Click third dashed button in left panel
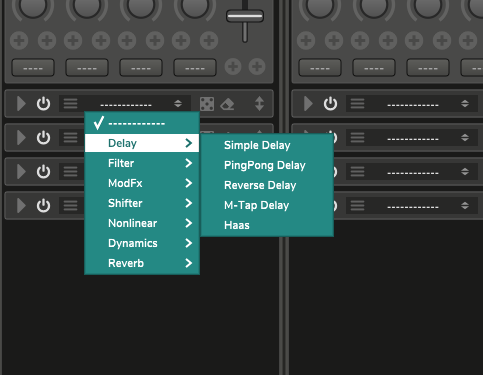The width and height of the screenshot is (483, 375). coord(141,68)
